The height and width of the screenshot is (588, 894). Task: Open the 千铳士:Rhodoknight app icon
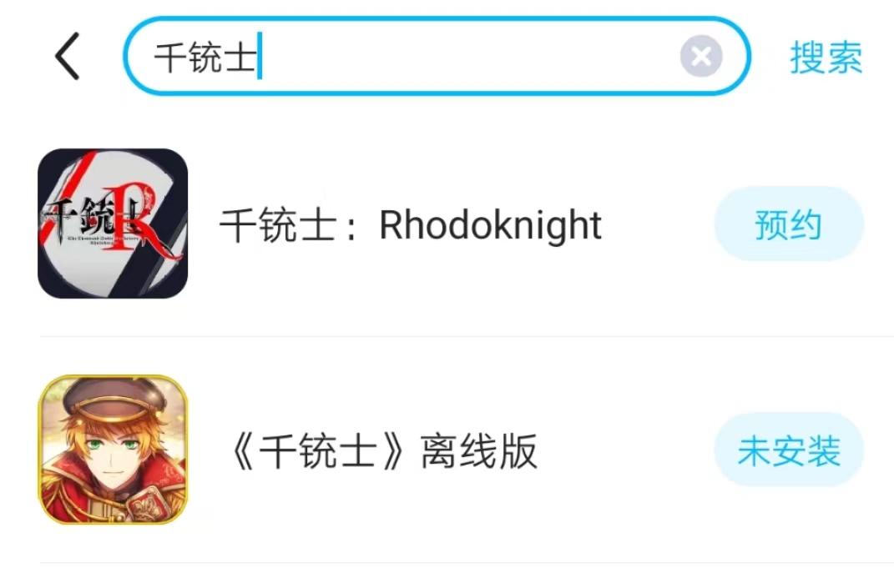point(113,224)
